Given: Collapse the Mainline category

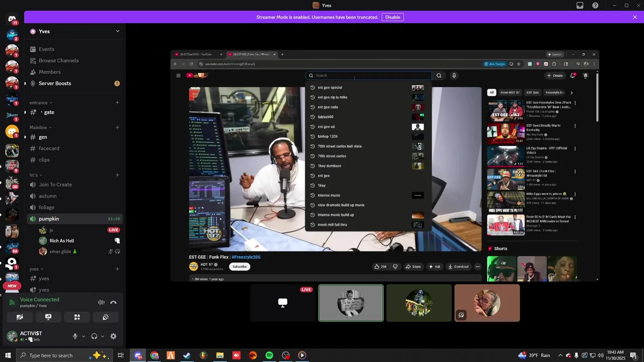Looking at the screenshot, I should (x=40, y=127).
